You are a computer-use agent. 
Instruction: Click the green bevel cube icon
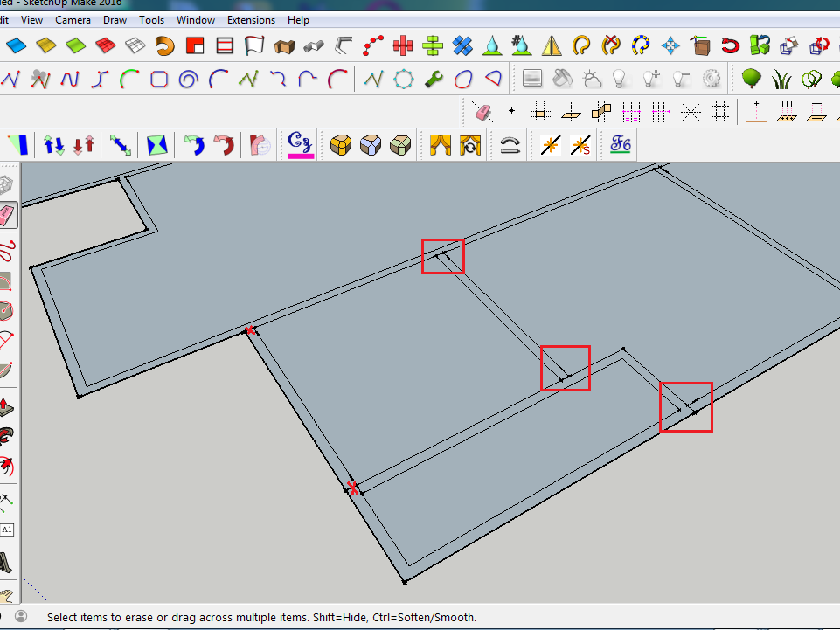point(400,145)
